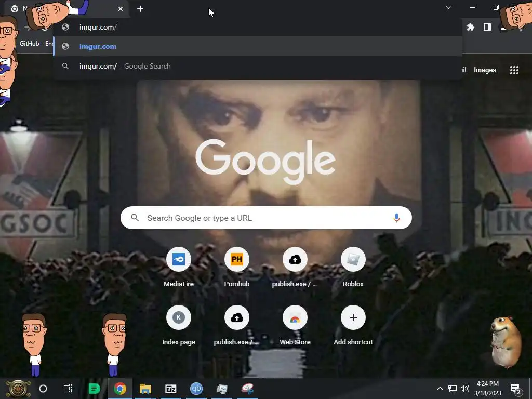This screenshot has height=399, width=532.
Task: Open the Start menu clock-style button
Action: tap(18, 389)
